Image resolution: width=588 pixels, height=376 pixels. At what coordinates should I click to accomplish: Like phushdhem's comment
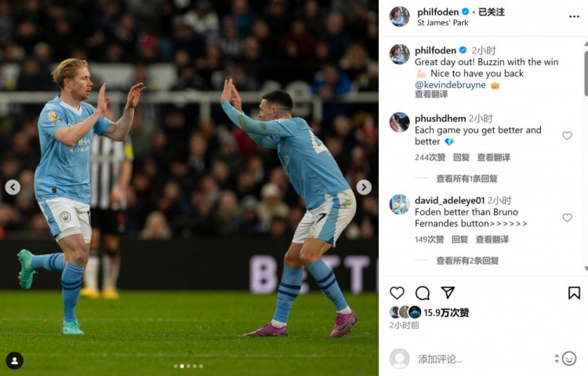pos(567,136)
